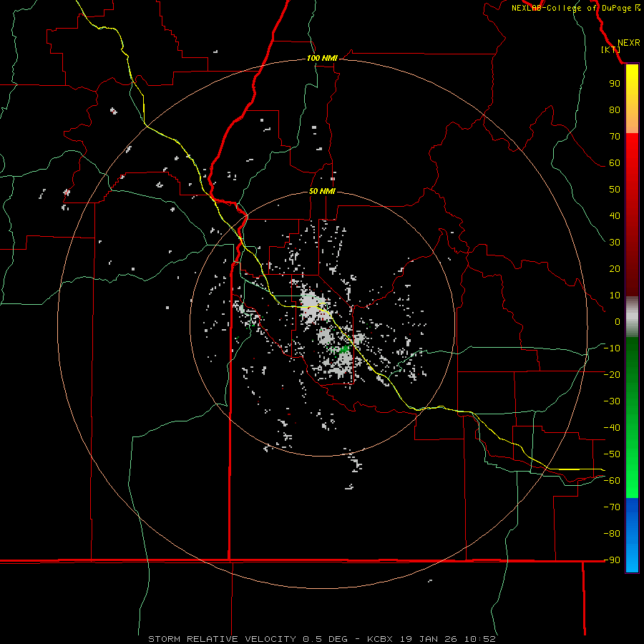Click the -90 value on the velocity scale
Screen dimensions: 644x644
(612, 560)
